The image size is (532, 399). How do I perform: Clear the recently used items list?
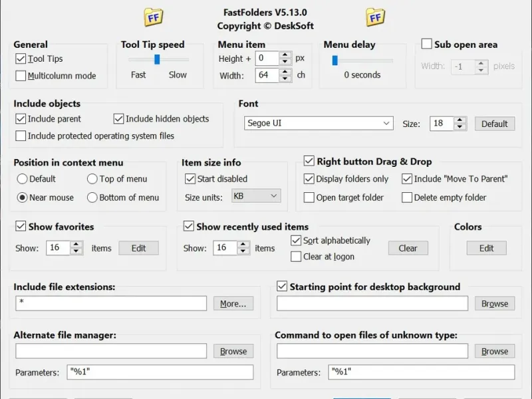point(408,248)
